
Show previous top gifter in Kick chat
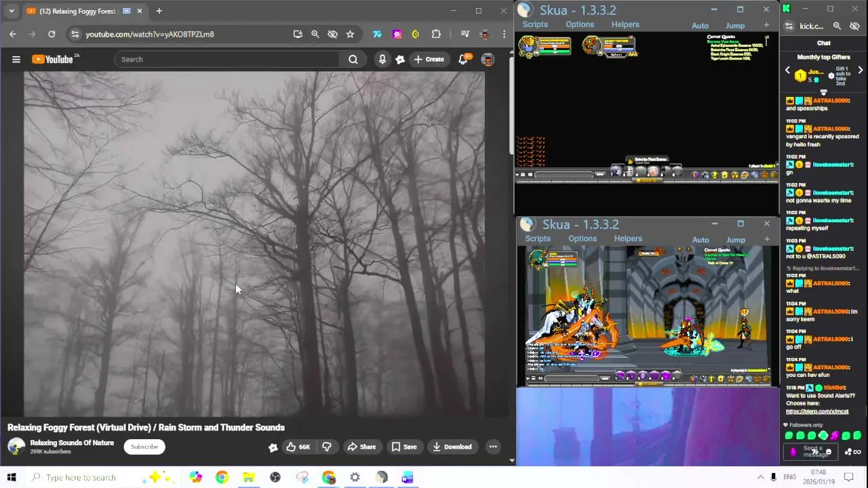pos(787,70)
